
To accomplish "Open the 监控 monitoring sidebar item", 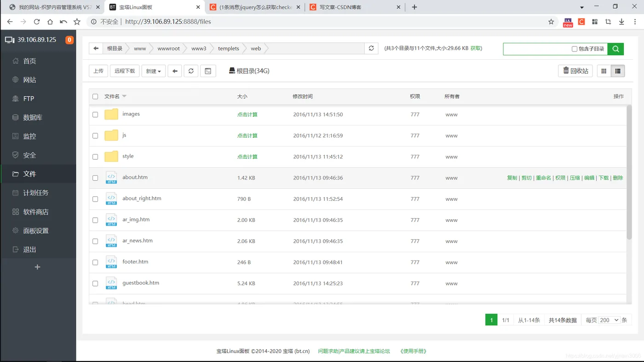I will click(38, 136).
